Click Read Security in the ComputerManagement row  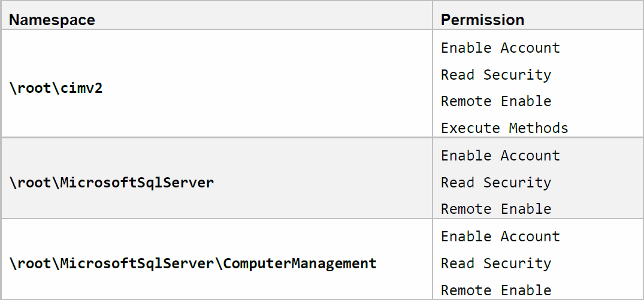[x=496, y=263]
